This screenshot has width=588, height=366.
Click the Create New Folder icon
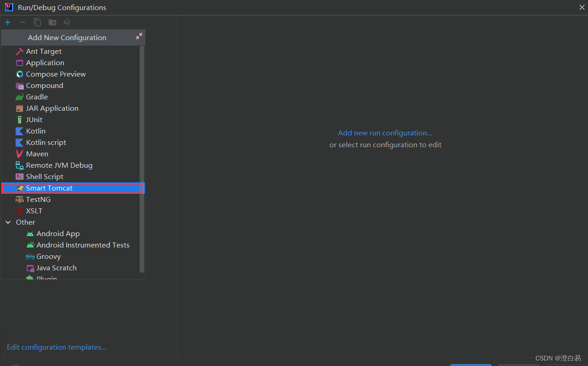pos(52,22)
